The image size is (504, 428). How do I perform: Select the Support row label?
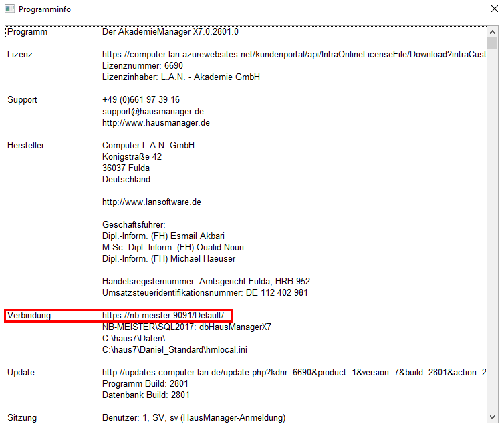[23, 99]
